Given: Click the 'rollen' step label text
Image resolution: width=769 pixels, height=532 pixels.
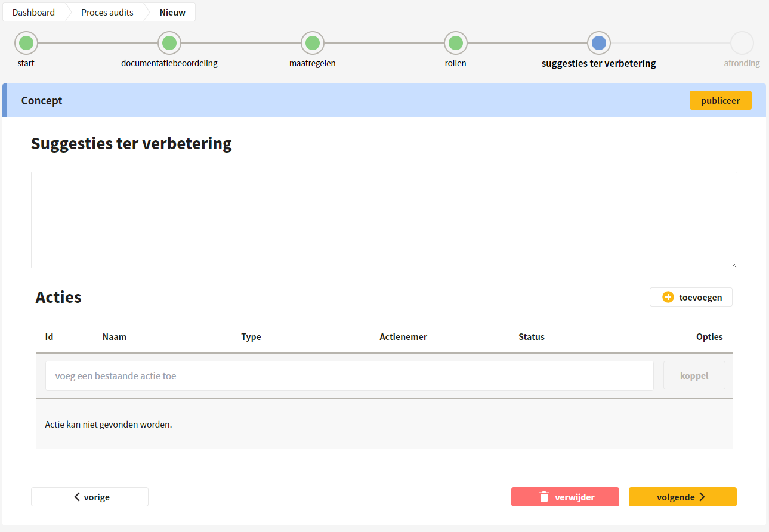Looking at the screenshot, I should click(456, 63).
